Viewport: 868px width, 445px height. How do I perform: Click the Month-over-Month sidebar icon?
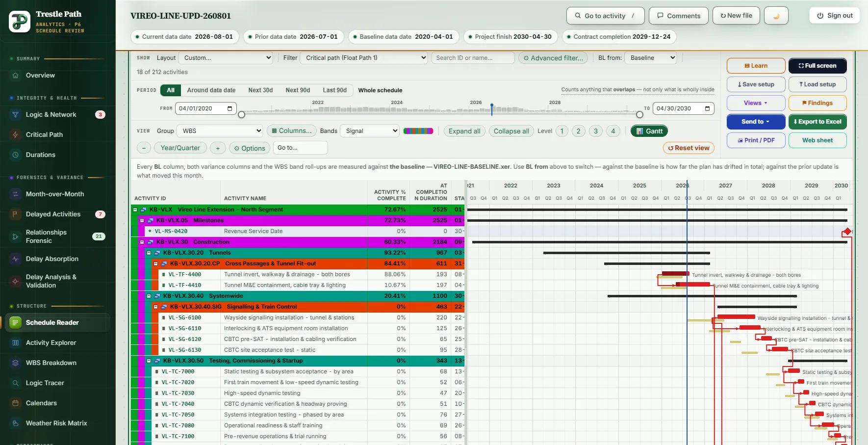pos(16,194)
